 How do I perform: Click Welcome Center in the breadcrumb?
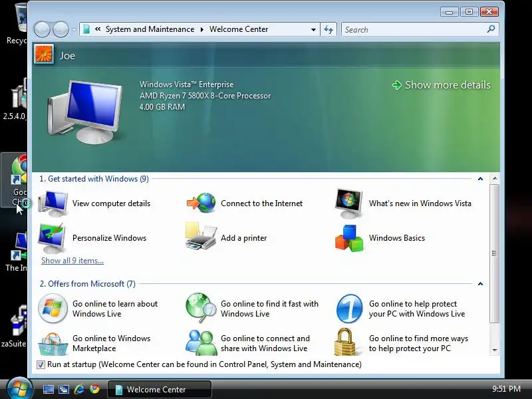[239, 29]
